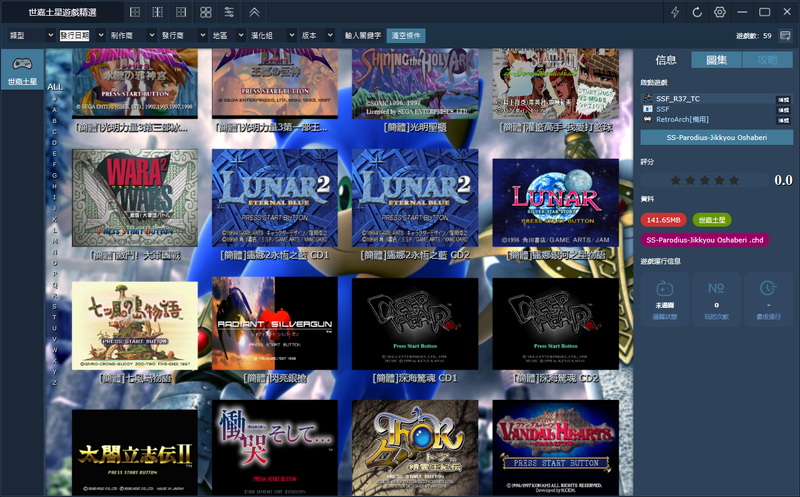
Task: Click the 玩的次數 No. counter card
Action: click(716, 299)
